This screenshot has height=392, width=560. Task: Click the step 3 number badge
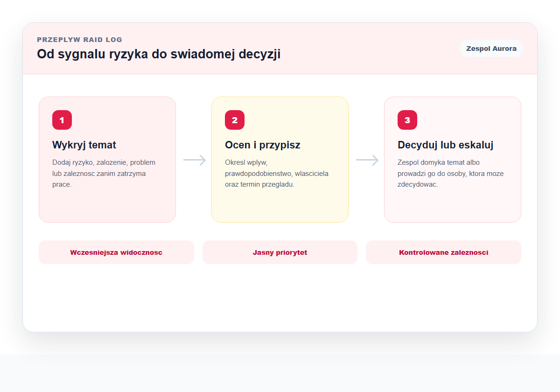(x=407, y=120)
